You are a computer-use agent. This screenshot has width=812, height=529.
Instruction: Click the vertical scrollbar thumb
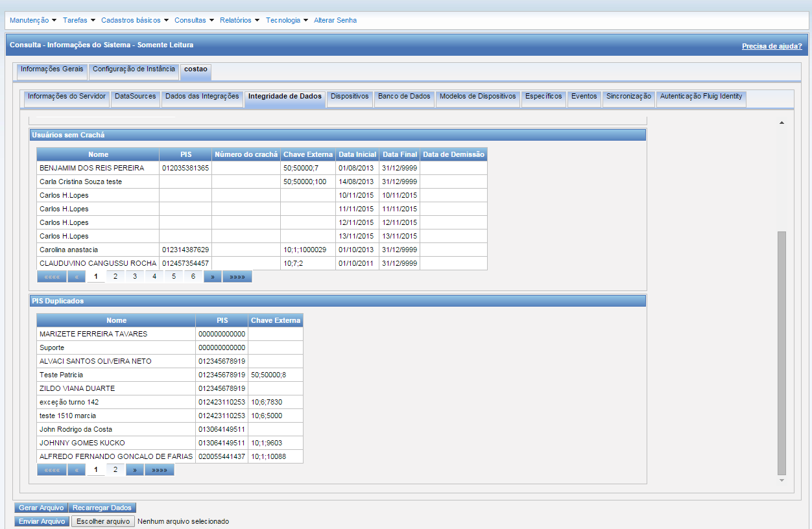pyautogui.click(x=782, y=353)
